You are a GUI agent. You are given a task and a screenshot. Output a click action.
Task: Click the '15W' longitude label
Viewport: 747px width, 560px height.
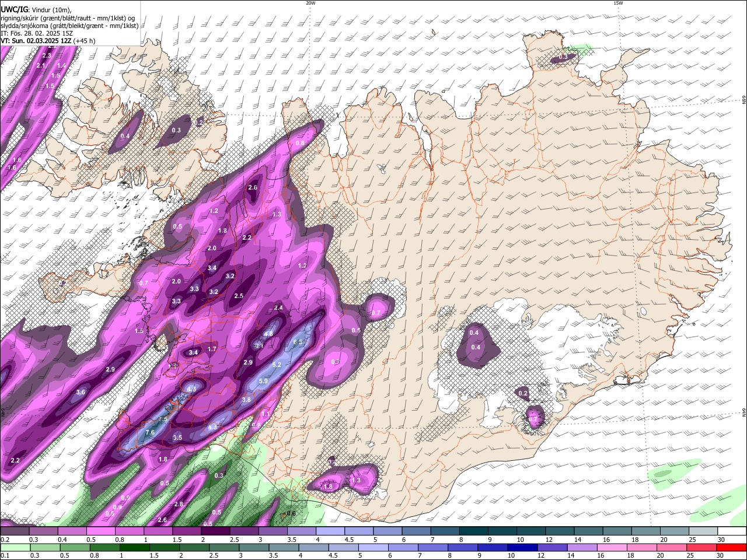(x=618, y=3)
